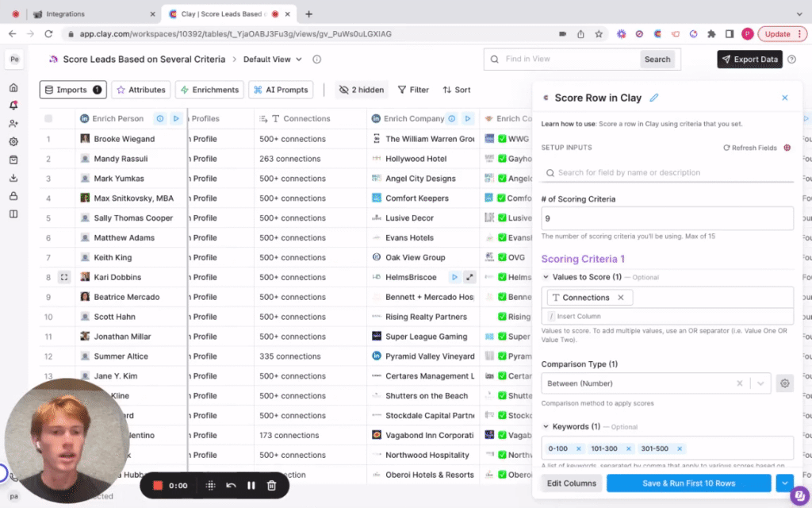
Task: Open the Default View dropdown
Action: 272,60
